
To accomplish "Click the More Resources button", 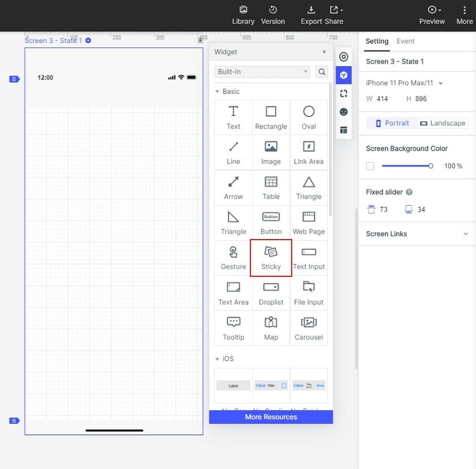I will click(271, 417).
